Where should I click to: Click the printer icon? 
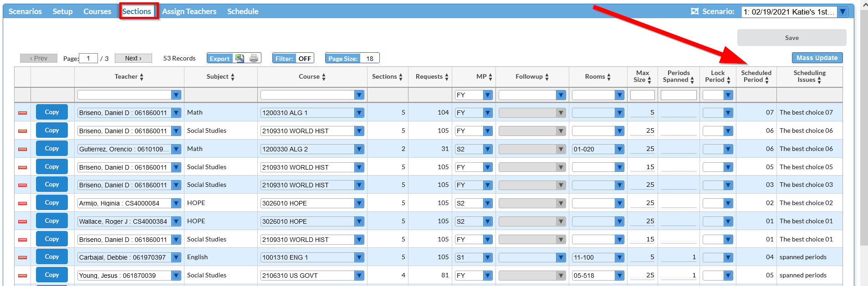(x=254, y=58)
